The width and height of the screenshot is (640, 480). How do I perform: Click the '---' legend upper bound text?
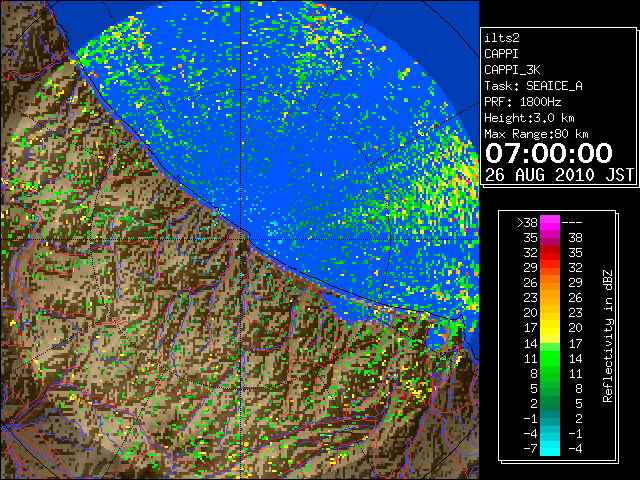pyautogui.click(x=572, y=222)
